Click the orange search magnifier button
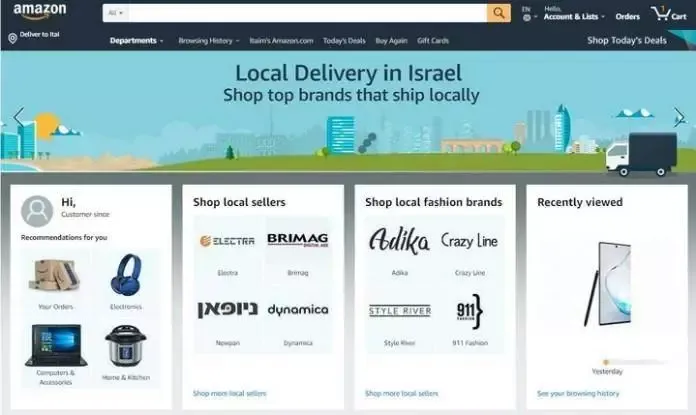Viewport: 696px width, 415px height. [x=498, y=13]
